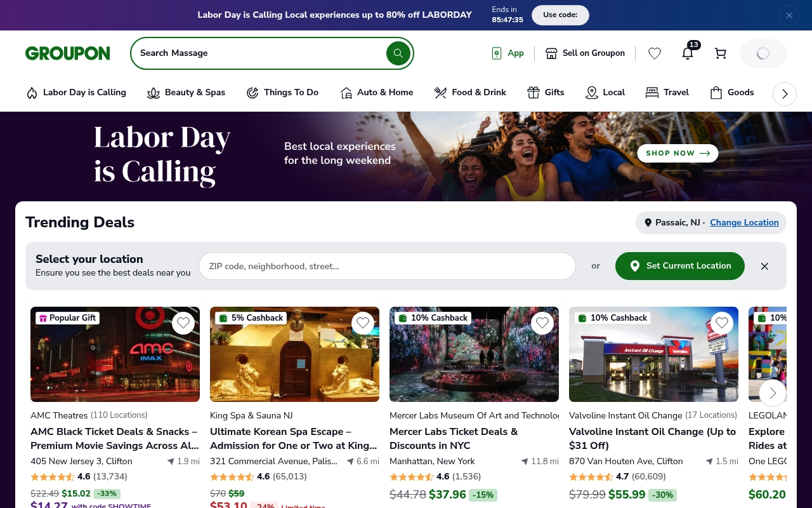The height and width of the screenshot is (508, 812).
Task: Click the Popular Gift badge
Action: (67, 318)
